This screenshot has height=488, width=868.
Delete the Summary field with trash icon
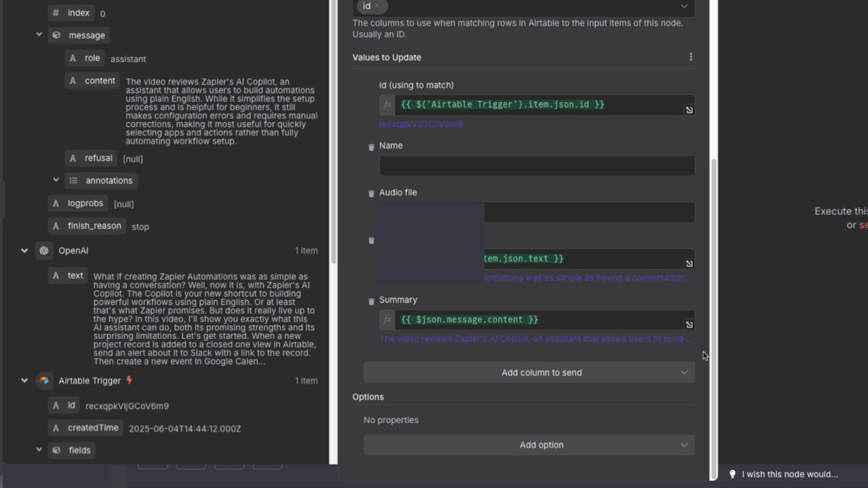coord(372,301)
